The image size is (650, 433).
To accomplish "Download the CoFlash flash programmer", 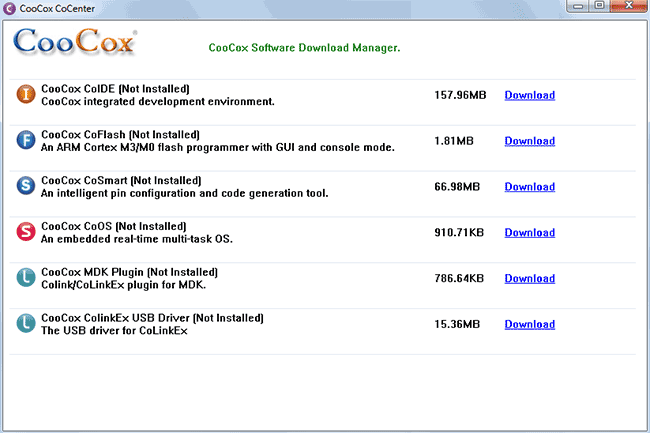I will (529, 141).
